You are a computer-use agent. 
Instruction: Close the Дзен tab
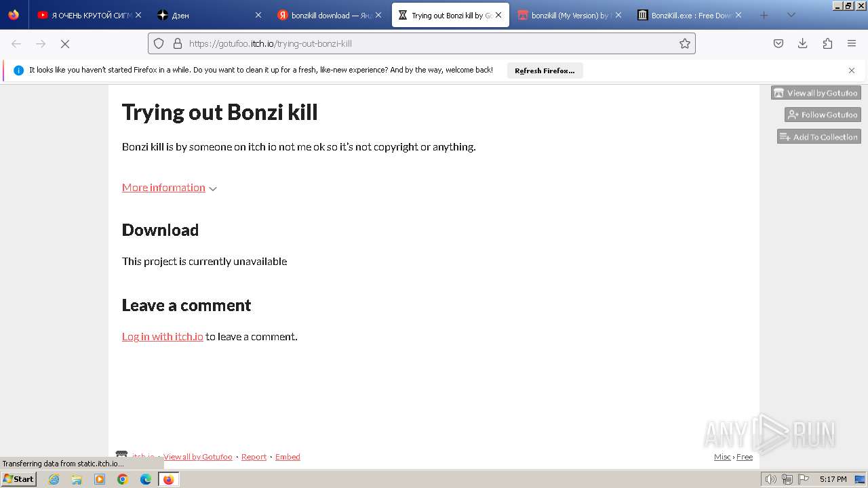point(258,15)
